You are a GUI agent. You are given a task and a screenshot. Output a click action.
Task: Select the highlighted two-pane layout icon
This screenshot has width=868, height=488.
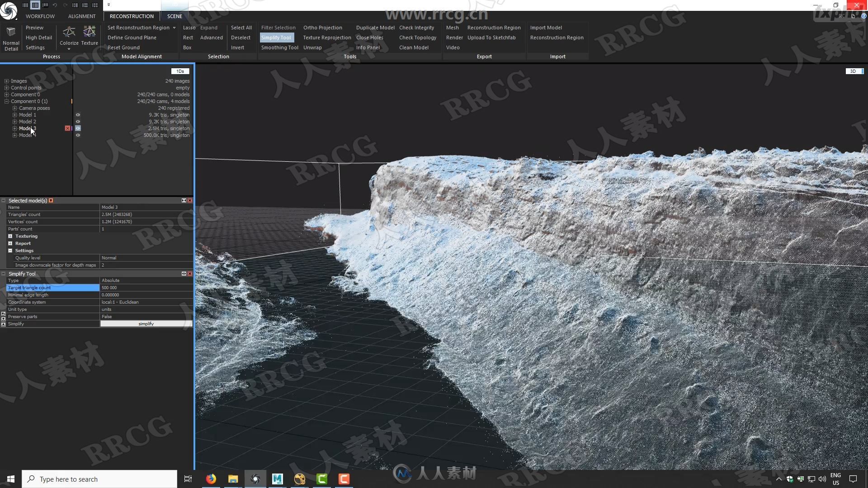click(35, 5)
